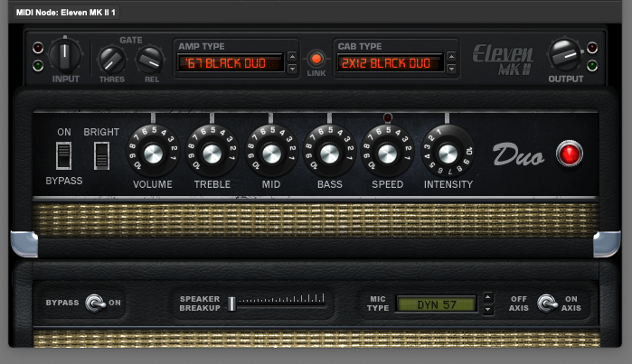
Task: Click the ON AXIS label
Action: click(x=571, y=303)
